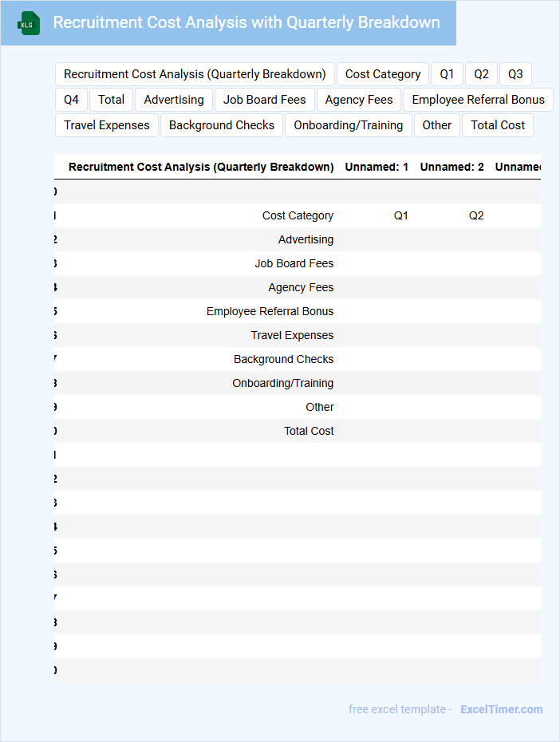This screenshot has width=560, height=742.
Task: Click the Agency Fees tag
Action: click(x=359, y=100)
